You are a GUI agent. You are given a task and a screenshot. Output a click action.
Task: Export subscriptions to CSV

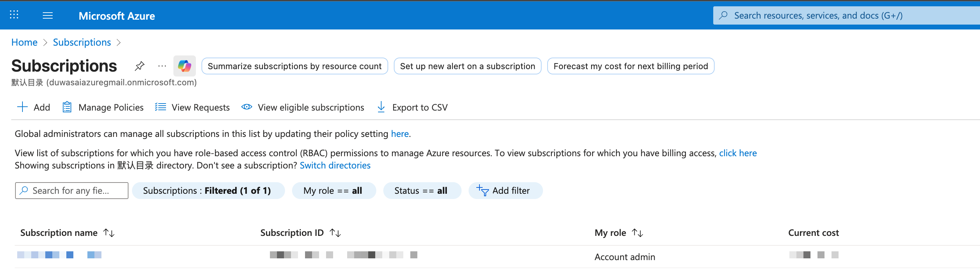pos(412,107)
